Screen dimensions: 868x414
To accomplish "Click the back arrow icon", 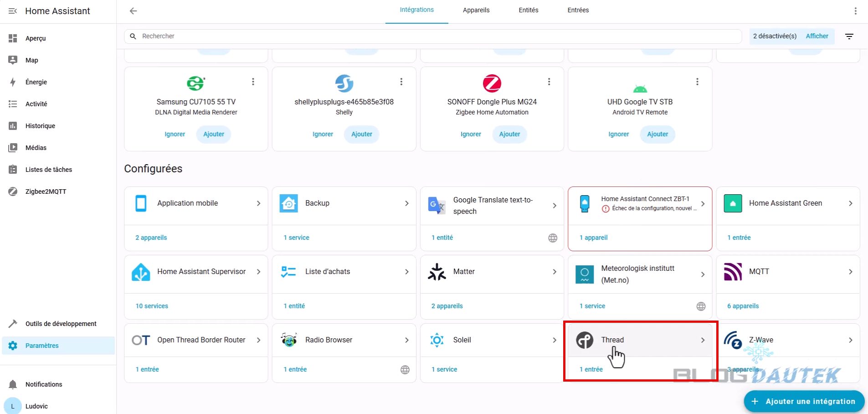I will point(133,11).
